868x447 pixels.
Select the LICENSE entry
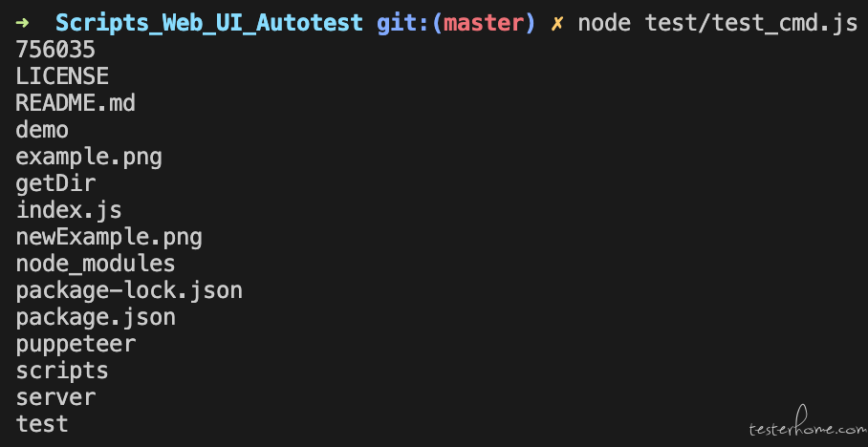62,77
